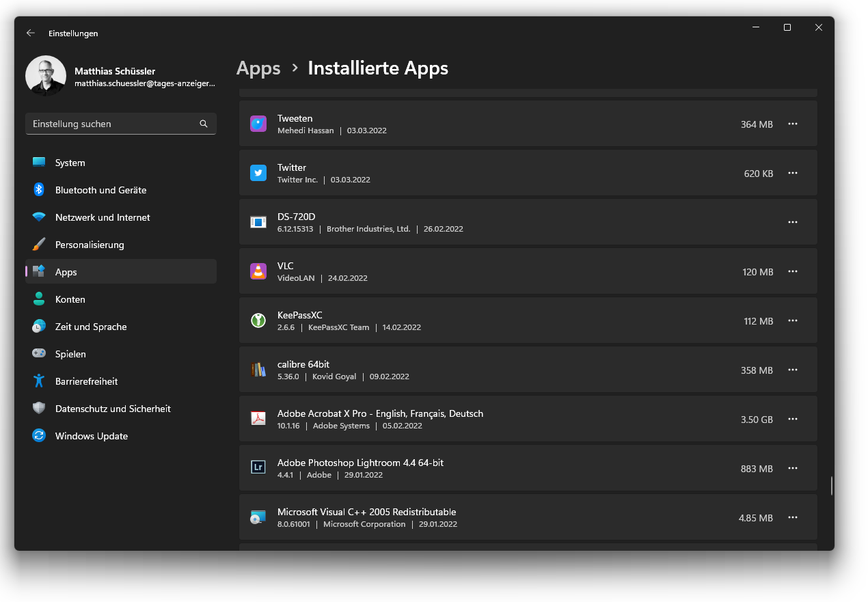868x602 pixels.
Task: Click the Windows Update sync icon
Action: tap(39, 436)
